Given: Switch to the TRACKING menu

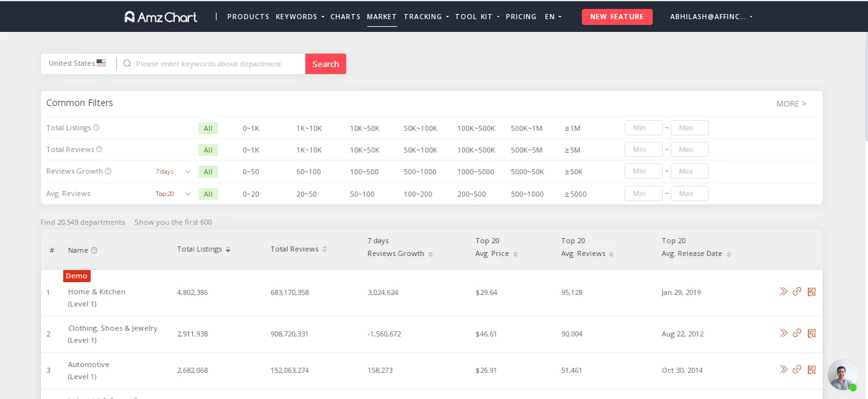Looking at the screenshot, I should pos(423,17).
